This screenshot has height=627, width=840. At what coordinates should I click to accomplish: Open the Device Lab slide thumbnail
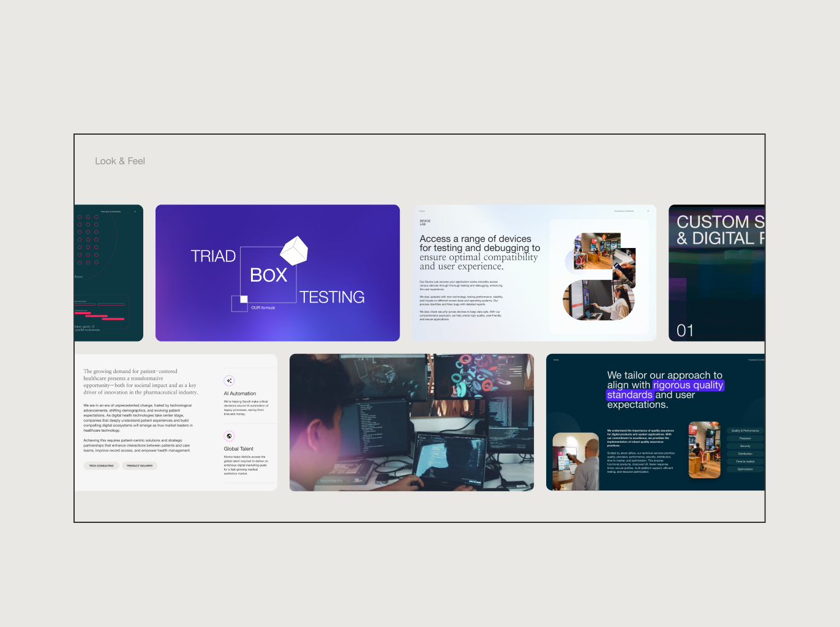534,273
